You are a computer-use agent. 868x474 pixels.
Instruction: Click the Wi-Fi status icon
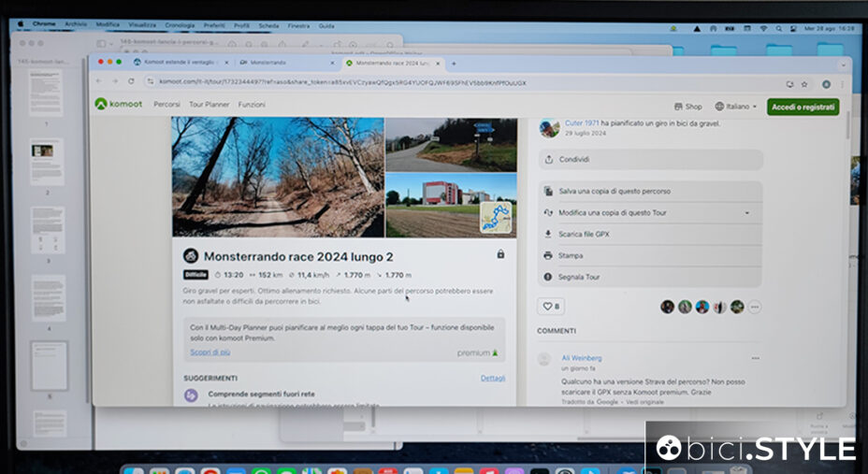763,28
